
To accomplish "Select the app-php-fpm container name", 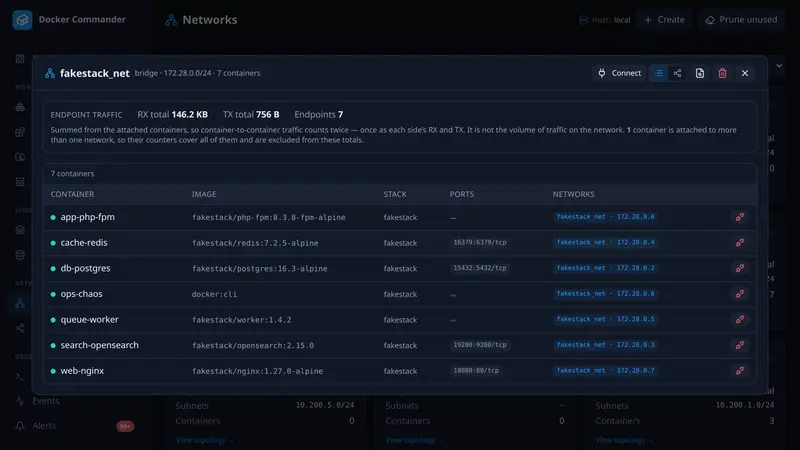I will (88, 217).
